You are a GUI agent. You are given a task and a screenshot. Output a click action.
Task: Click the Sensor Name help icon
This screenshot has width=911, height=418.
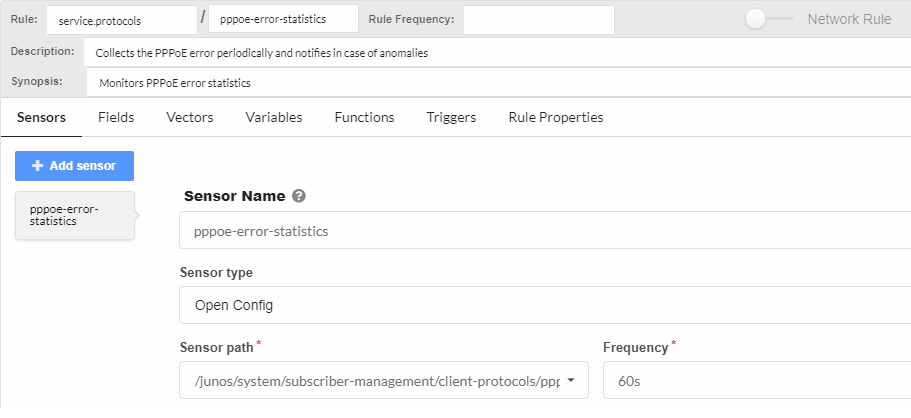point(299,196)
